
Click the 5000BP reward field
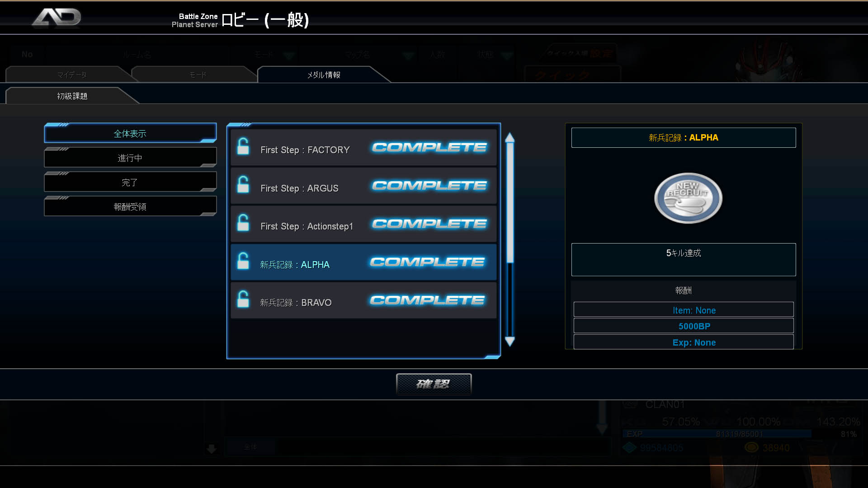click(684, 326)
